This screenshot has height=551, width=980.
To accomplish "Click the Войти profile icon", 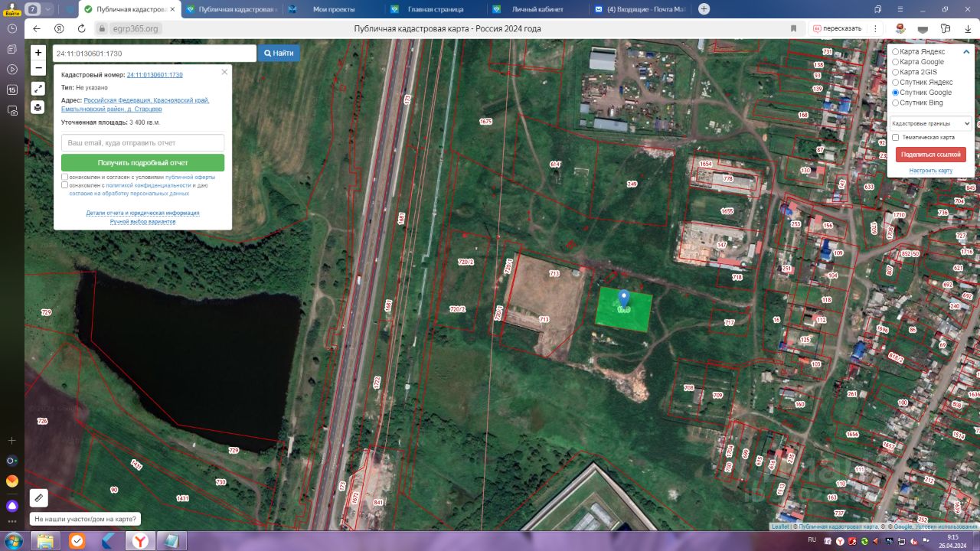I will click(x=11, y=9).
